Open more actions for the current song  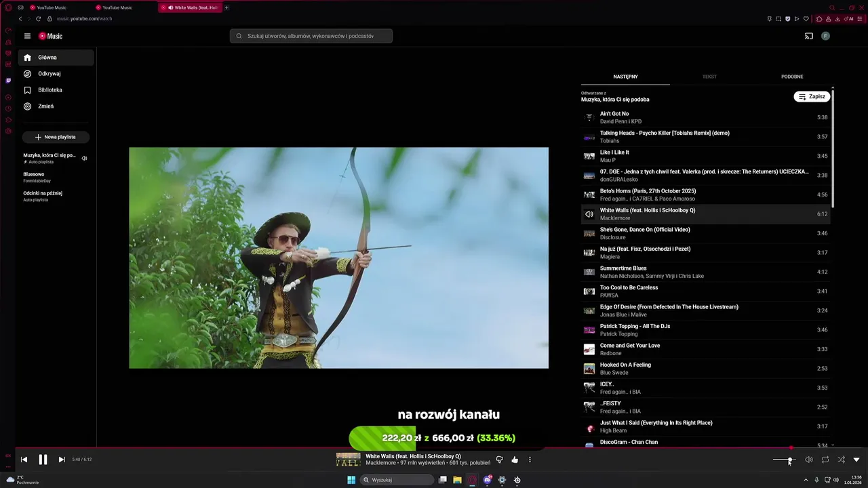point(530,460)
